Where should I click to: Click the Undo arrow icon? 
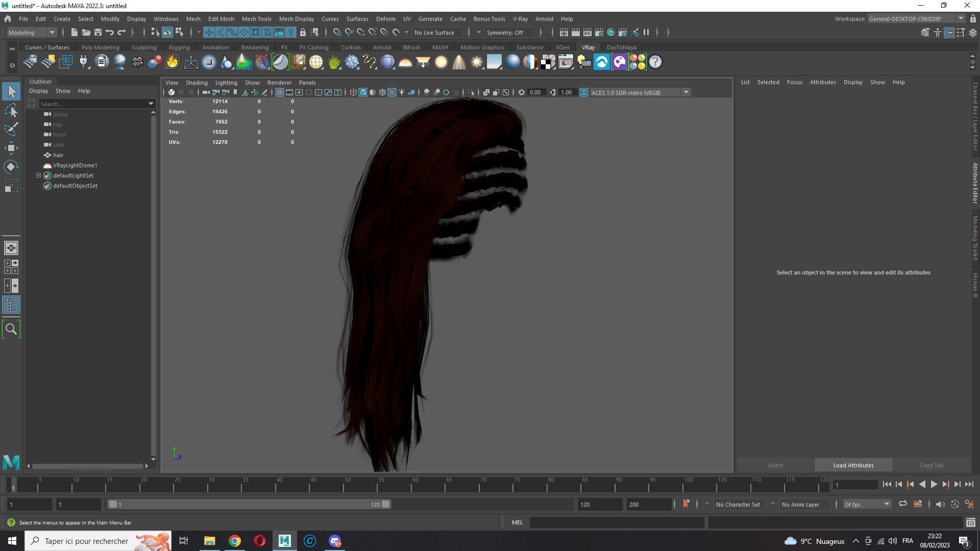pos(109,33)
